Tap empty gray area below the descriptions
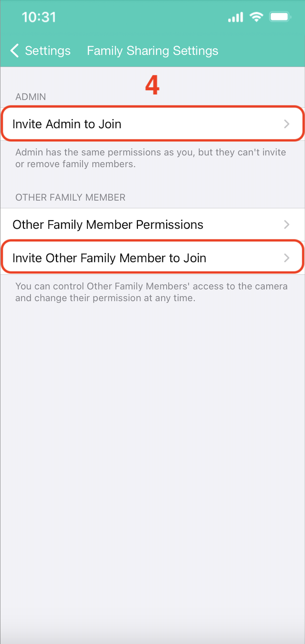305x644 pixels. pos(152,436)
